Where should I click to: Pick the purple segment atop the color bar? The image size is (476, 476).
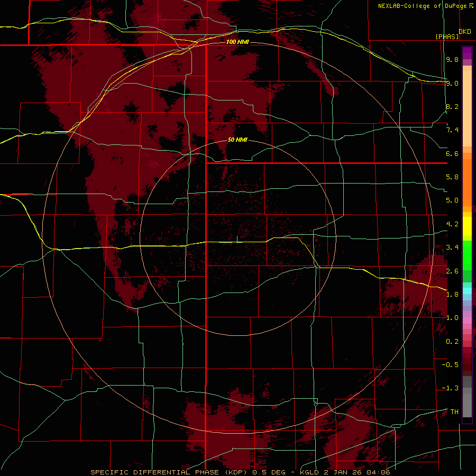(467, 53)
